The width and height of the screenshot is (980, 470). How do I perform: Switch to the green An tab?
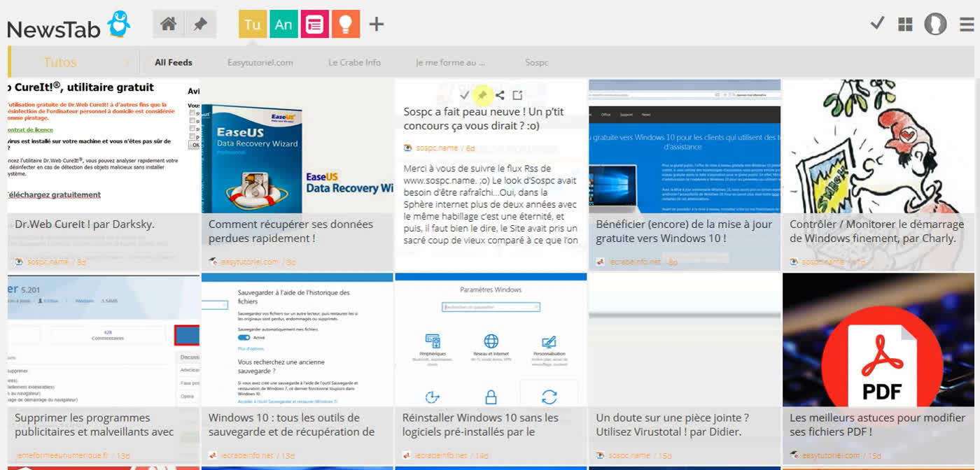pyautogui.click(x=283, y=24)
